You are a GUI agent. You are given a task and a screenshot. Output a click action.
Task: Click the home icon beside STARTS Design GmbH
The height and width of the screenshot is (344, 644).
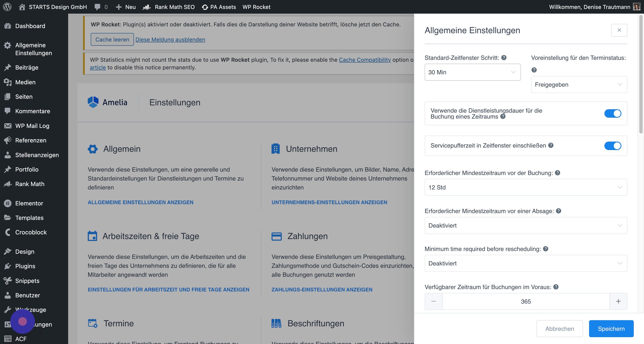pyautogui.click(x=22, y=7)
